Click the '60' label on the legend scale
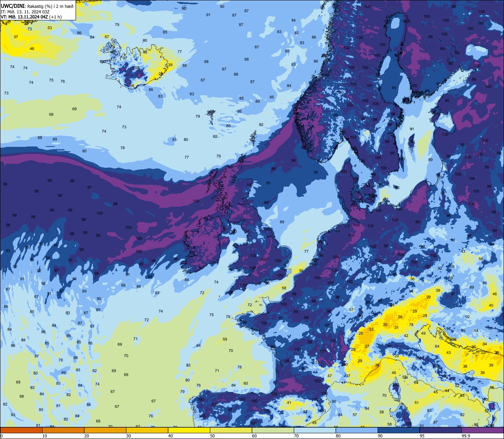Screen dimensions: 504x439 point(254,435)
